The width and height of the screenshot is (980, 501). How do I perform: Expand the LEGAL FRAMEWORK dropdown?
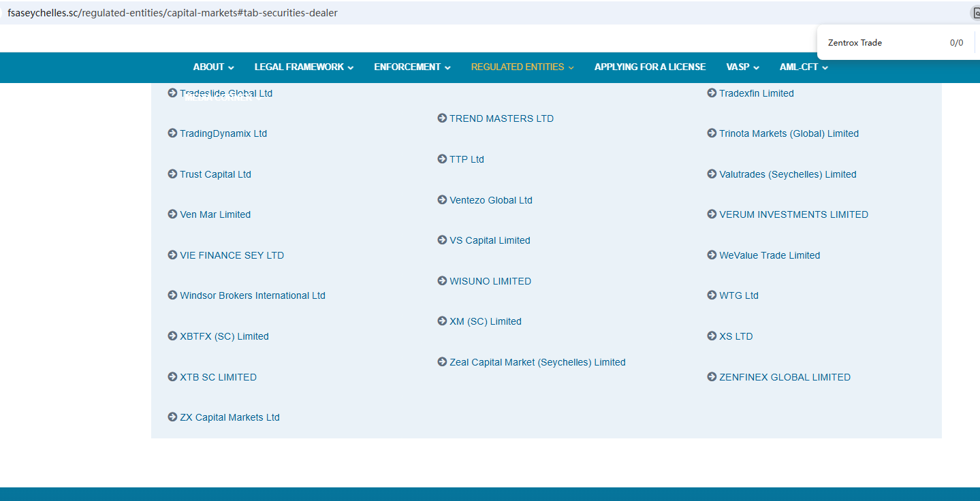coord(304,67)
